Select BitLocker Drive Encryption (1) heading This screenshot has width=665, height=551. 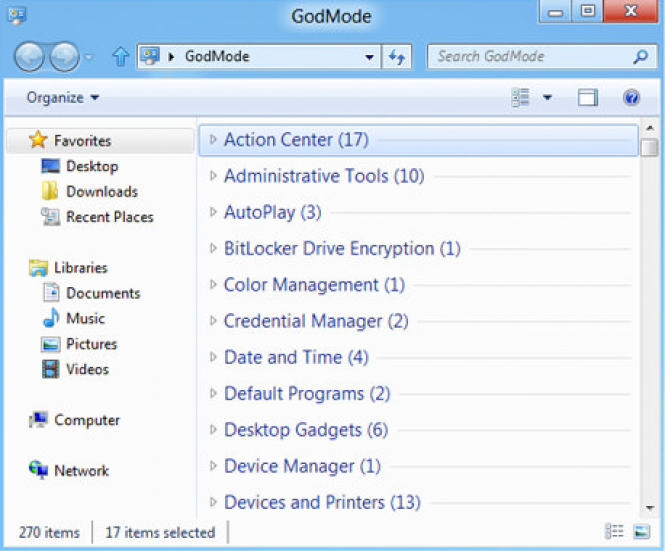coord(342,249)
